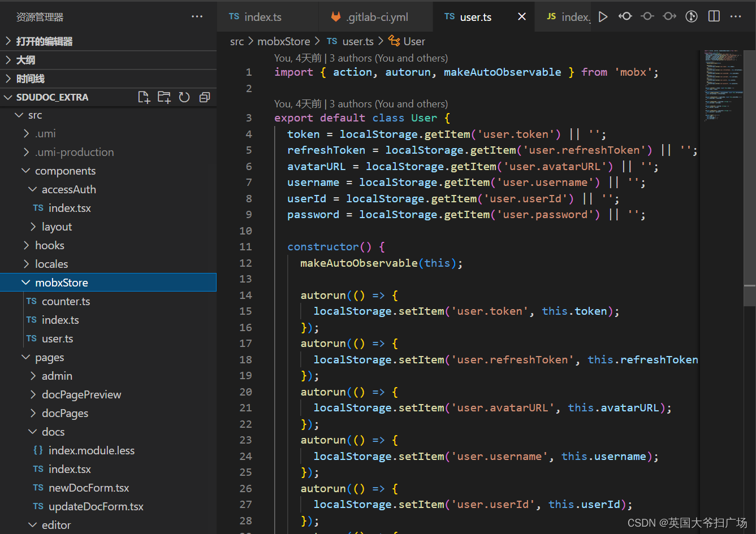756x534 pixels.
Task: Open index.module.less file
Action: click(108, 450)
